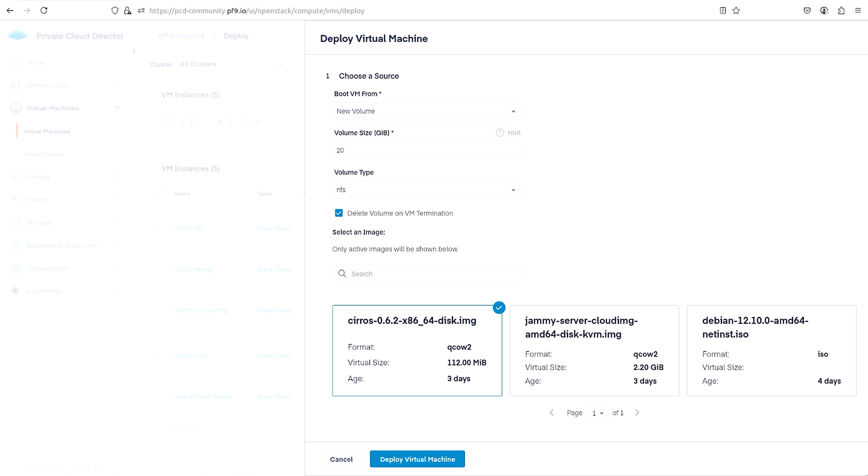Open the Volume Type nfs dropdown
The image size is (868, 476).
click(x=426, y=190)
